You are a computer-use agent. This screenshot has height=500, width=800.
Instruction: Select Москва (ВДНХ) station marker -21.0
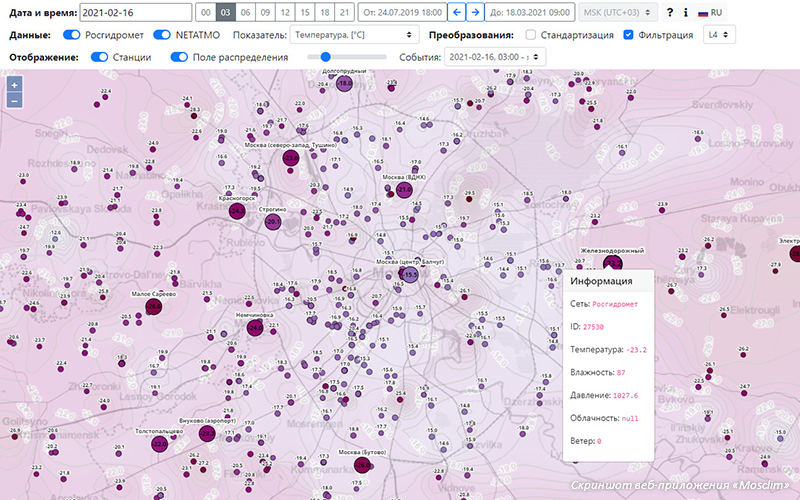tap(404, 190)
